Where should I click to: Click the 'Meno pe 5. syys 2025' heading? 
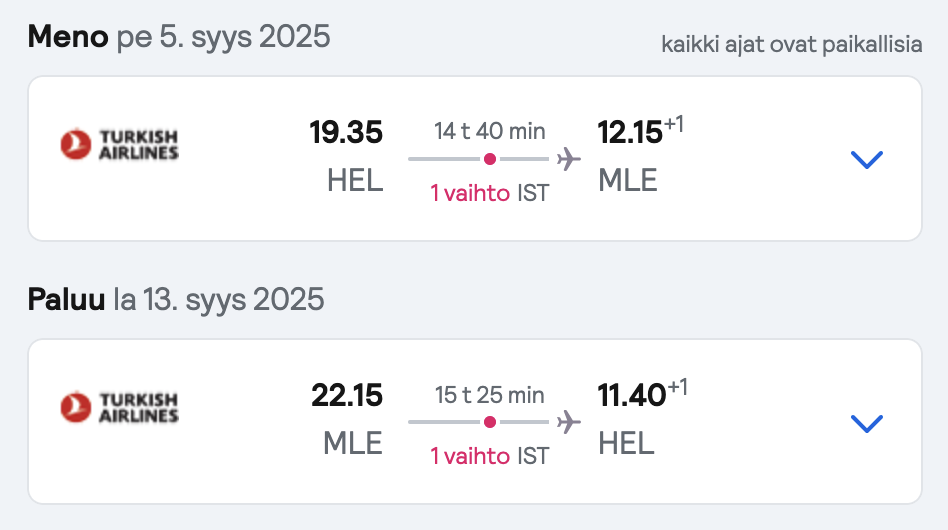pyautogui.click(x=179, y=37)
